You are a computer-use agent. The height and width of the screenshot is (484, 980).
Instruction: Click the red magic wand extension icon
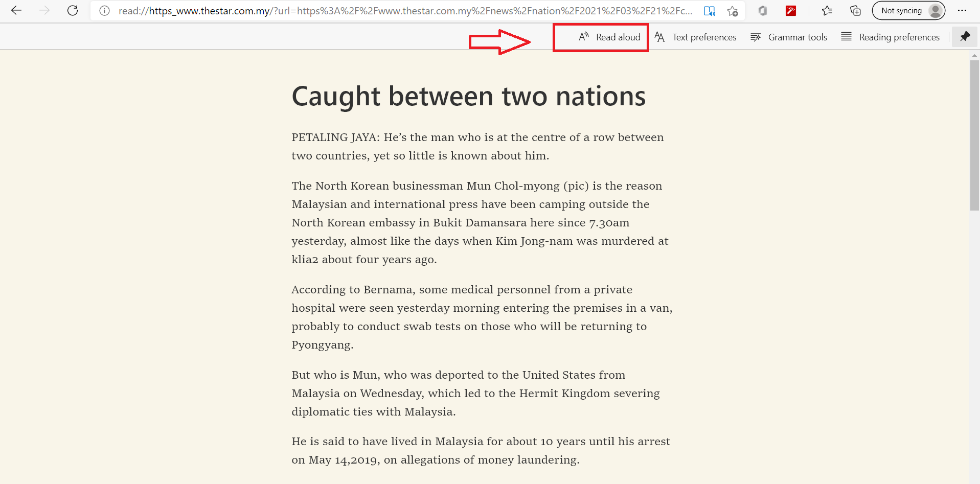[x=791, y=11]
